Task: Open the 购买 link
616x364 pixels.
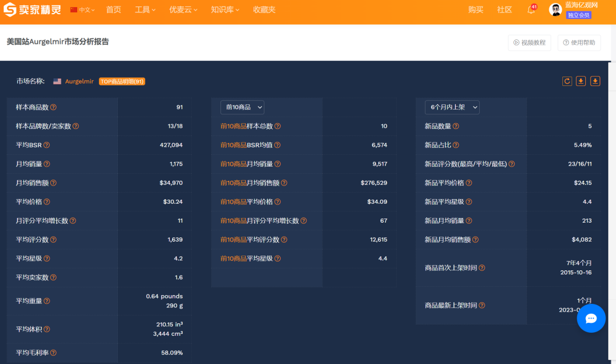Action: pos(476,10)
